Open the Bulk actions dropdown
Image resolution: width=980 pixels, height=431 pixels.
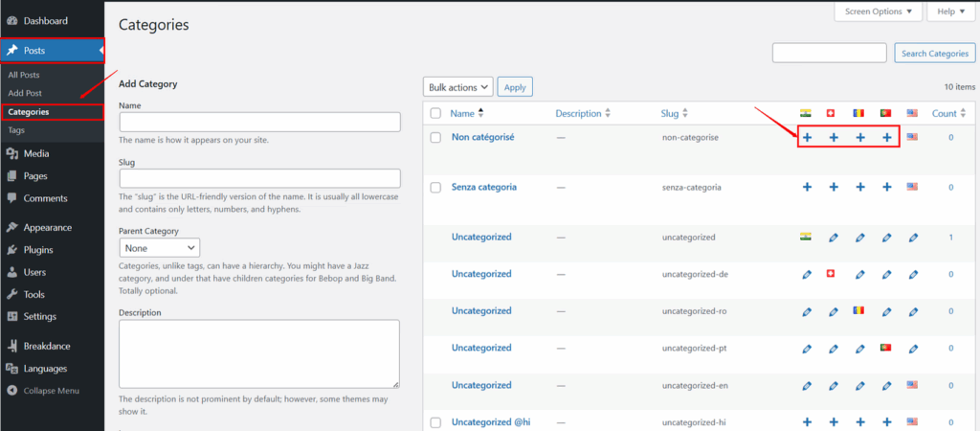click(x=457, y=87)
